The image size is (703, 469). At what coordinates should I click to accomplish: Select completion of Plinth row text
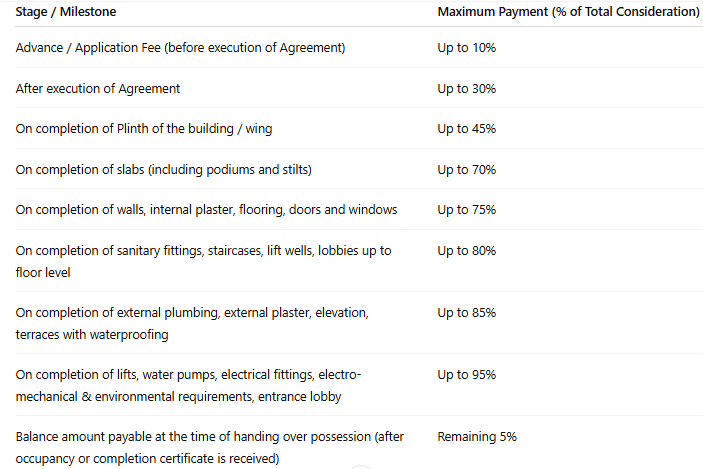click(x=144, y=129)
